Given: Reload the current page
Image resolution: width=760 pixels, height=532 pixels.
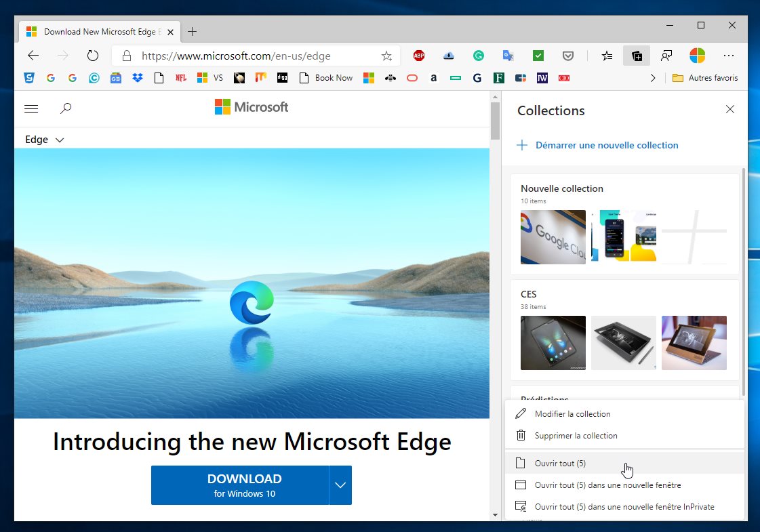Looking at the screenshot, I should click(93, 56).
